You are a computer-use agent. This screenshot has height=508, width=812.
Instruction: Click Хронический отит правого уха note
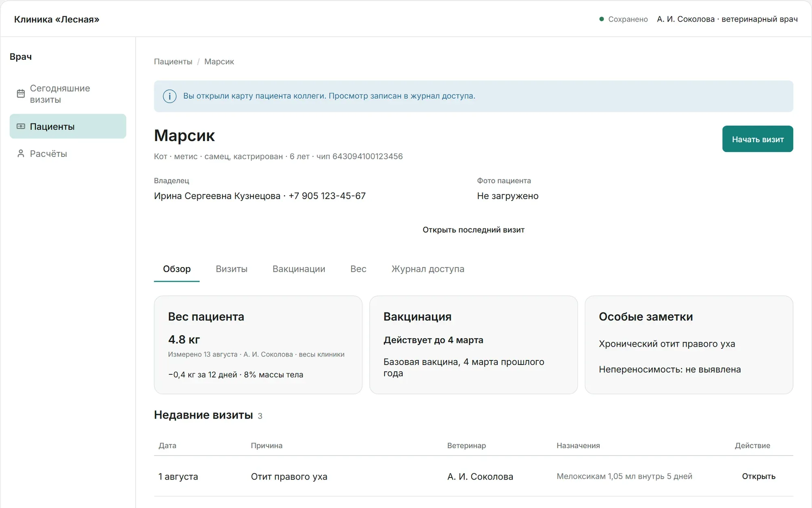pyautogui.click(x=667, y=344)
